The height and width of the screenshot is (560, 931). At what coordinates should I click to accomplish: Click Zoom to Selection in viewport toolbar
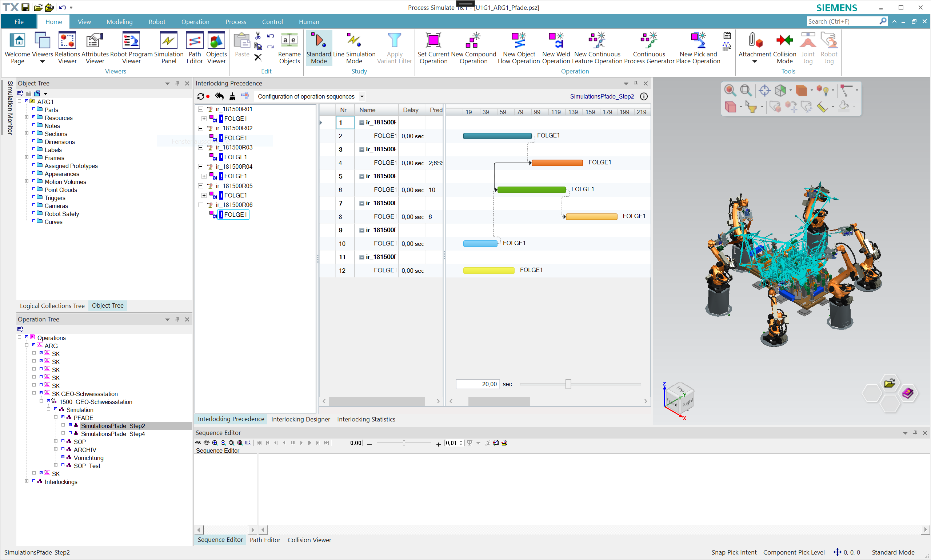(x=730, y=90)
